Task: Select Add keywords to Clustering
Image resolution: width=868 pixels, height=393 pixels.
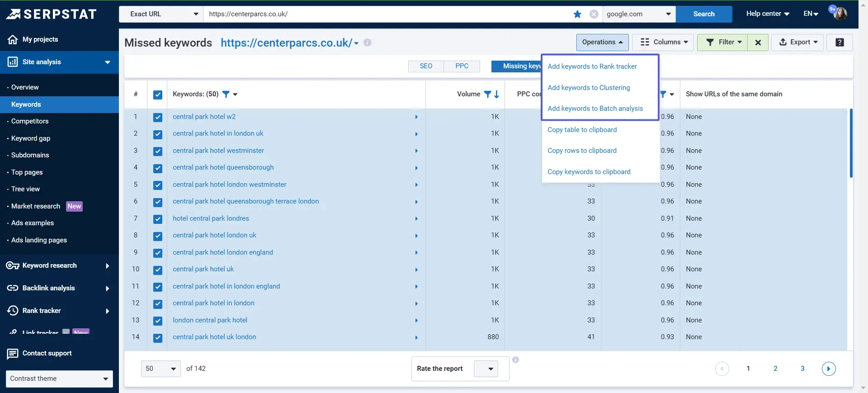Action: pyautogui.click(x=589, y=88)
